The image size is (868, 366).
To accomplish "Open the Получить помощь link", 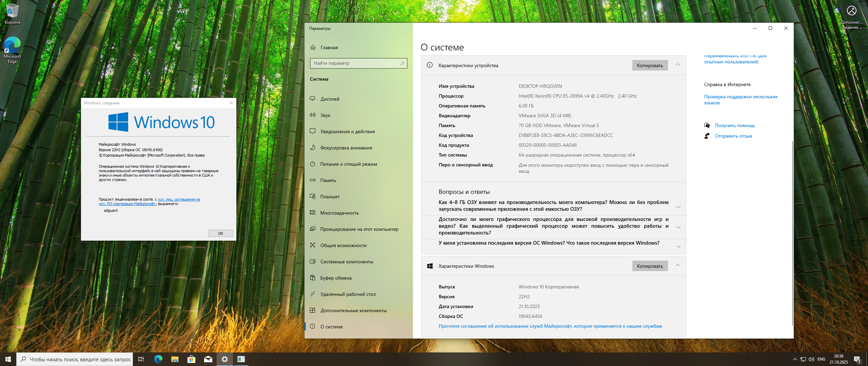I will [x=735, y=125].
